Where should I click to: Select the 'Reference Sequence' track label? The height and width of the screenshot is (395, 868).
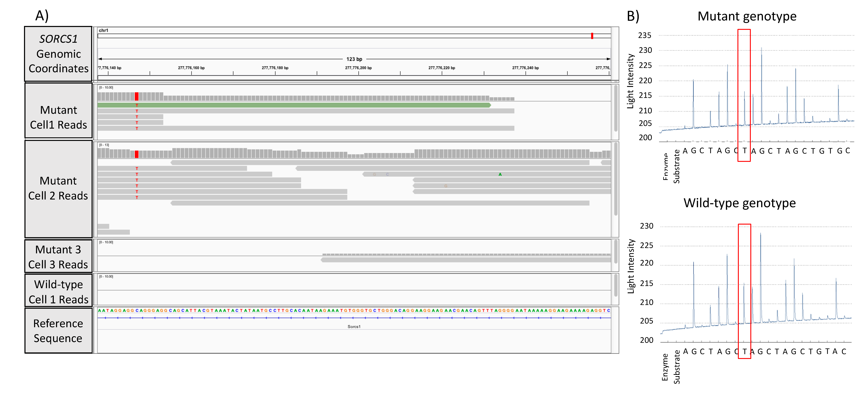(x=58, y=331)
